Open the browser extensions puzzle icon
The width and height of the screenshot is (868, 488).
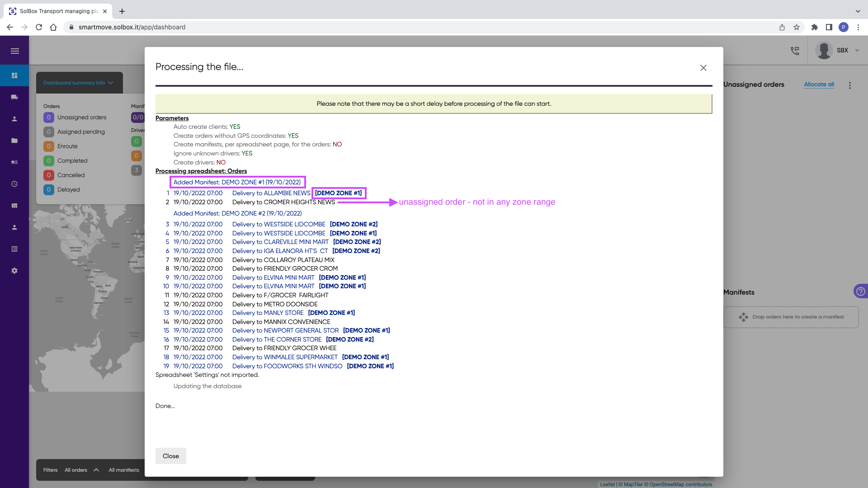[x=815, y=27]
